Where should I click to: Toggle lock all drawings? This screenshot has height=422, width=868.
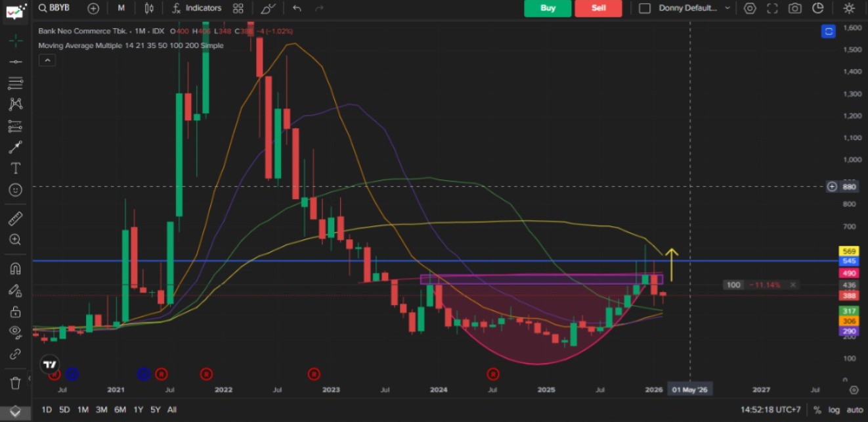16,311
